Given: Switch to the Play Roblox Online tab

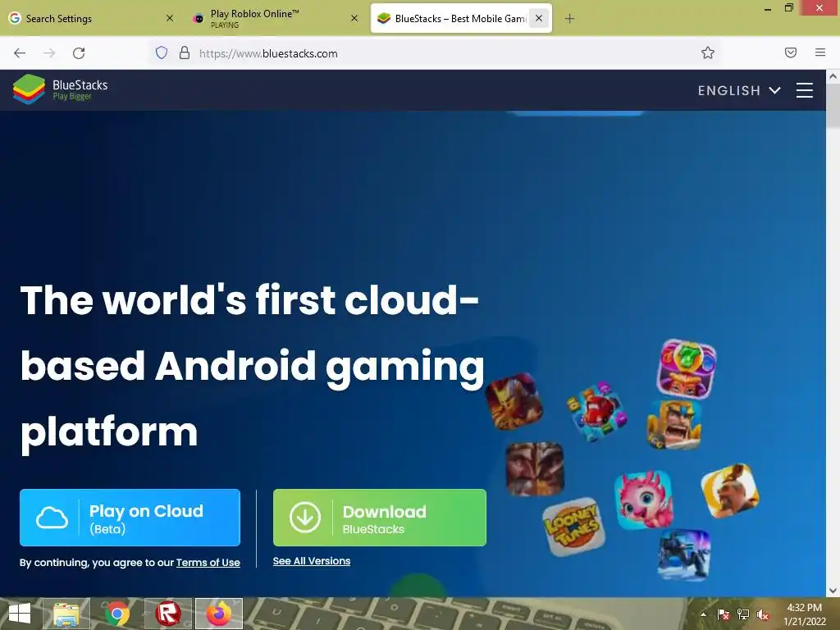Looking at the screenshot, I should (276, 18).
